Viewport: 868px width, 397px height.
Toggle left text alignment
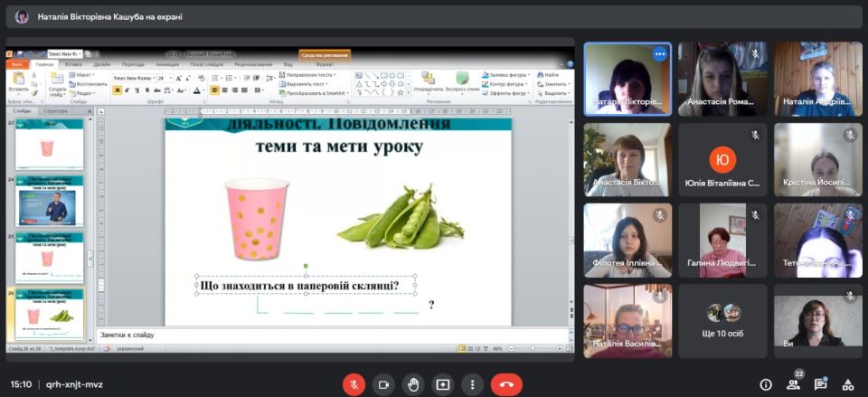[215, 90]
